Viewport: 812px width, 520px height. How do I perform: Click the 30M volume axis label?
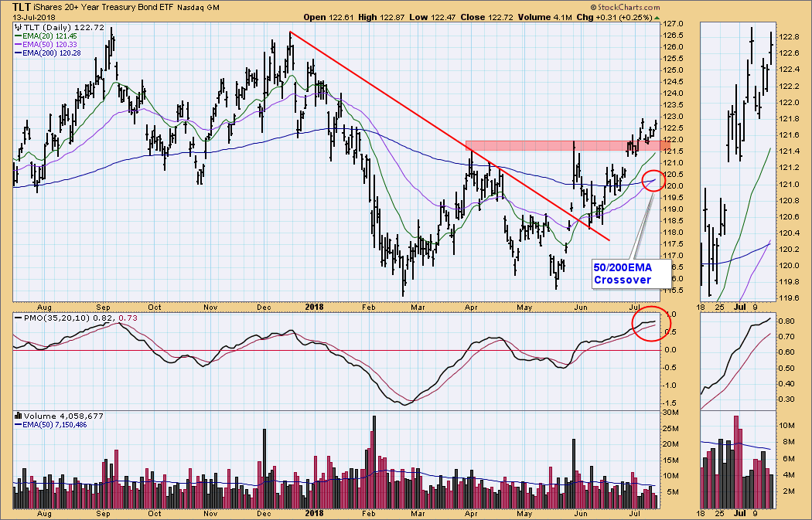[x=672, y=413]
